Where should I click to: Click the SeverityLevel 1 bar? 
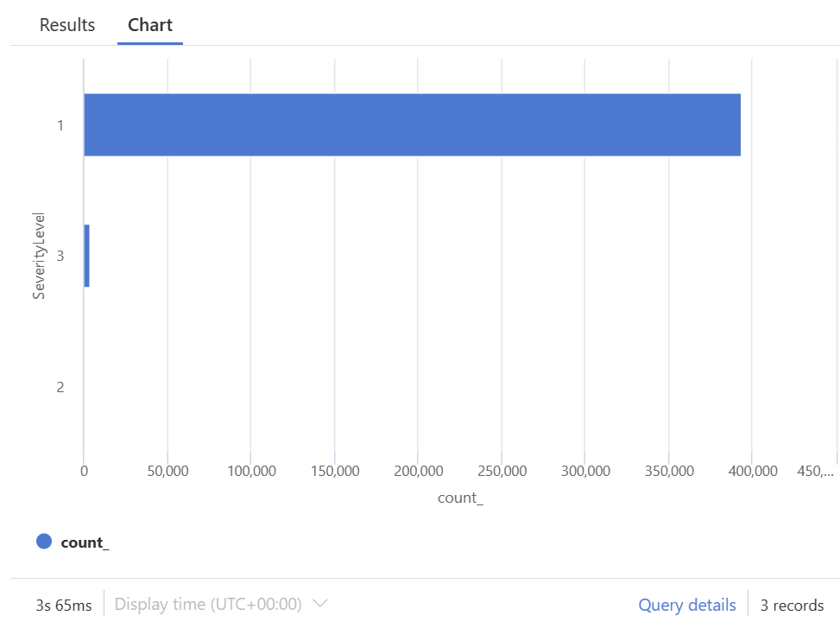[x=412, y=124]
